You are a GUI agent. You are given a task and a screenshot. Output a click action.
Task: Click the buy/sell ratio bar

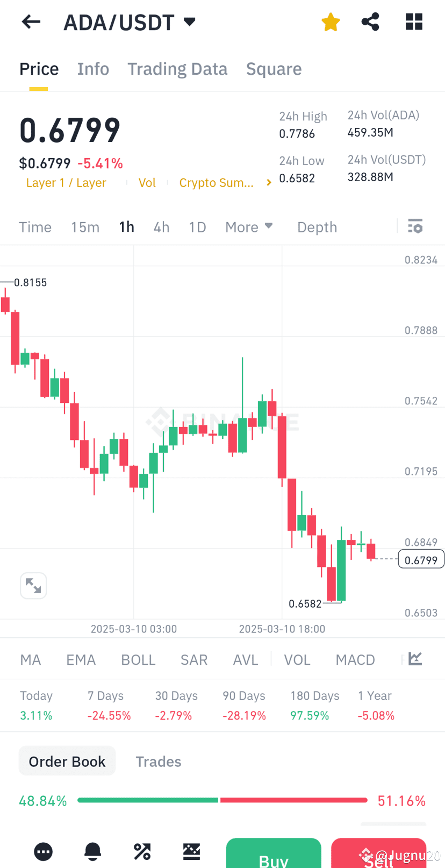click(x=223, y=800)
